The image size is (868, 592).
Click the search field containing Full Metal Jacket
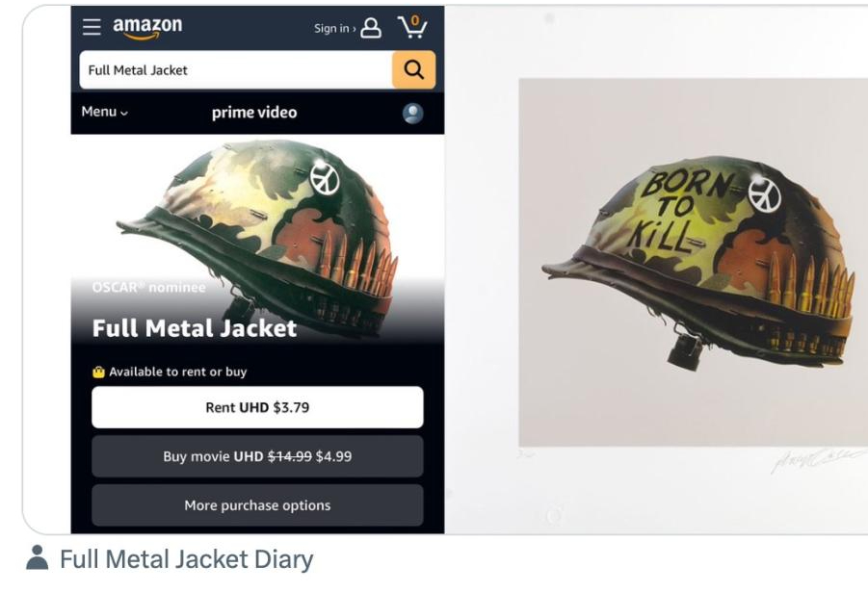pos(236,69)
